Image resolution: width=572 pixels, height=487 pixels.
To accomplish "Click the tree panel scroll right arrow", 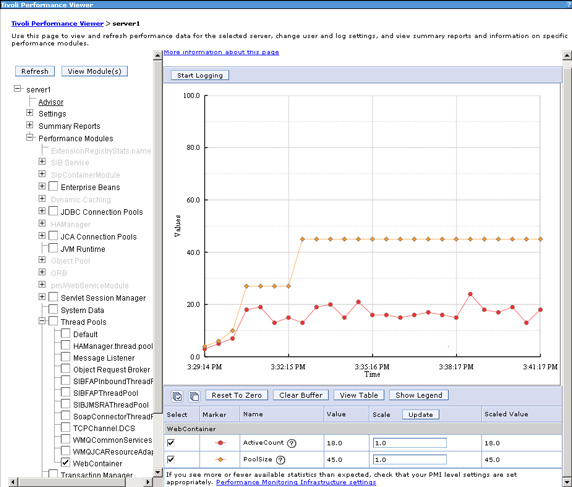I will (x=148, y=482).
